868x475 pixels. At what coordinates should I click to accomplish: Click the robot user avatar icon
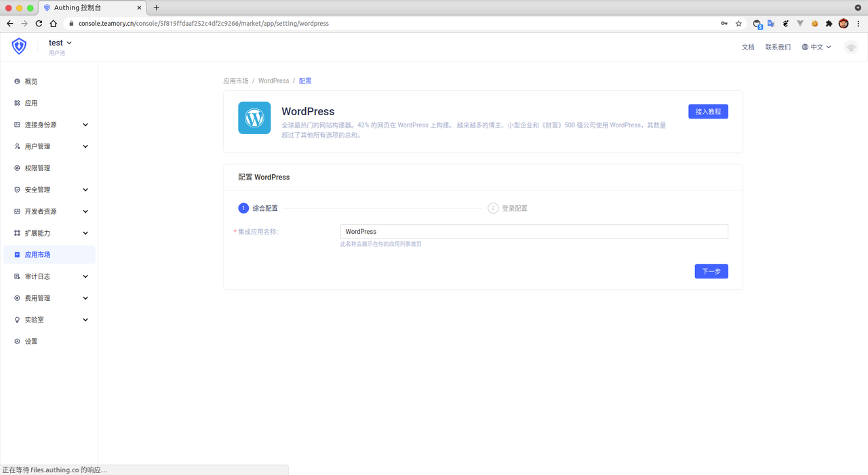click(851, 47)
